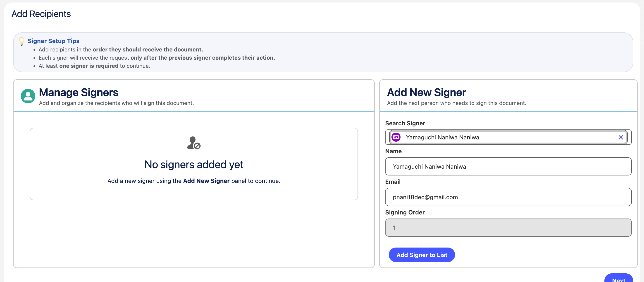Screen dimensions: 644x282
Task: Click the selected Yamaguchi Naniwa Naniwa pill
Action: click(508, 137)
